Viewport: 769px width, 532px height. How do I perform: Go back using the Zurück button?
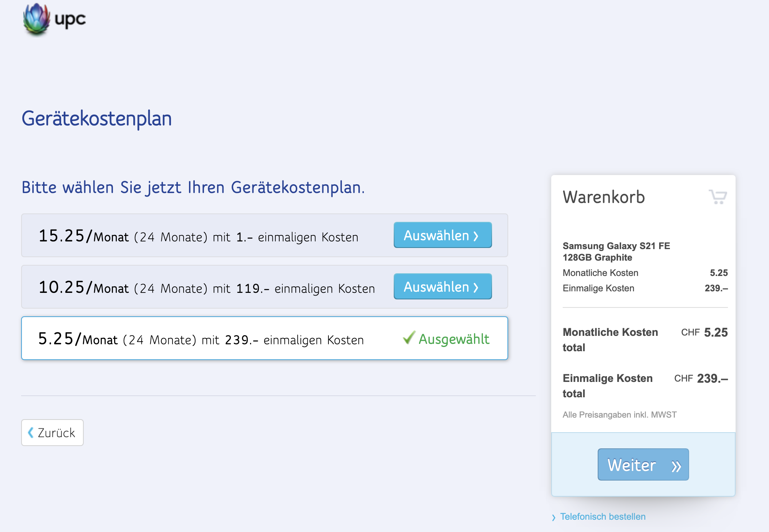click(x=52, y=433)
